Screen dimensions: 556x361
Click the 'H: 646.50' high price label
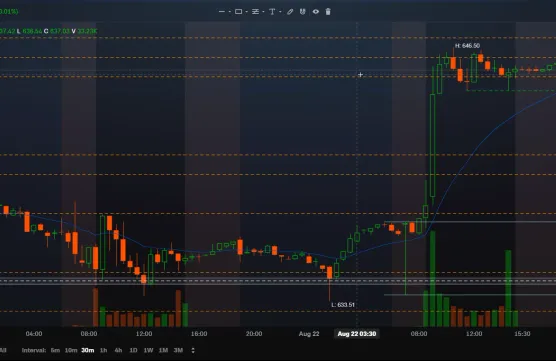467,46
